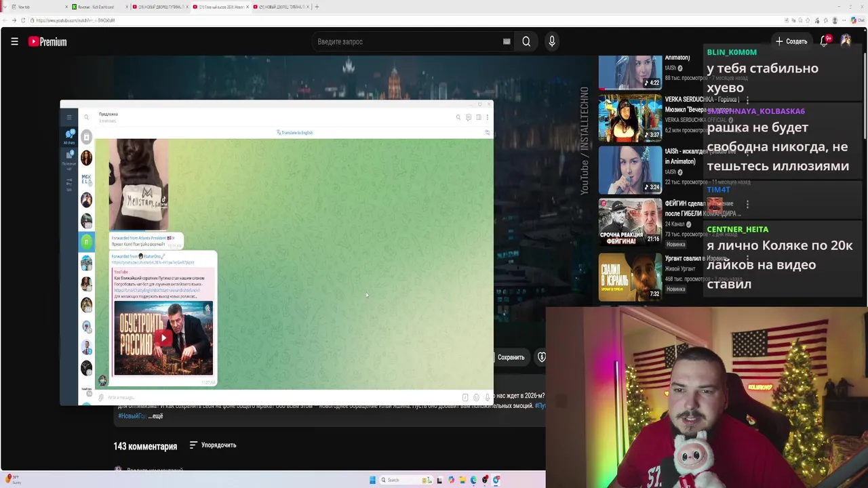868x488 pixels.
Task: Open the #НовыйГод hashtag link
Action: (x=132, y=415)
